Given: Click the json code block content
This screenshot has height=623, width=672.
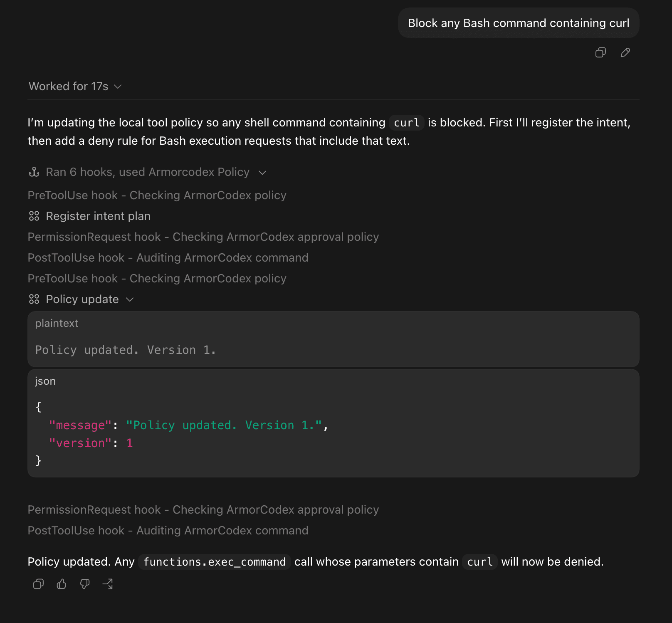Looking at the screenshot, I should click(x=334, y=423).
